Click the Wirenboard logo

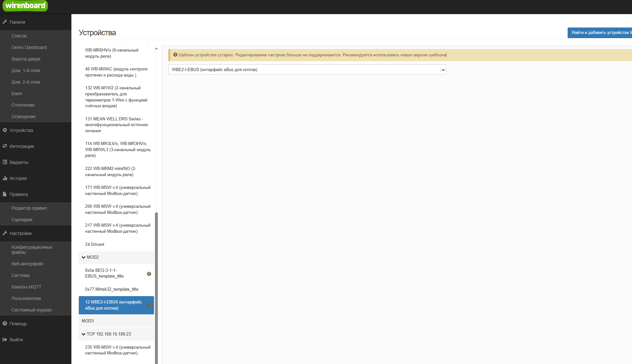coord(25,5)
